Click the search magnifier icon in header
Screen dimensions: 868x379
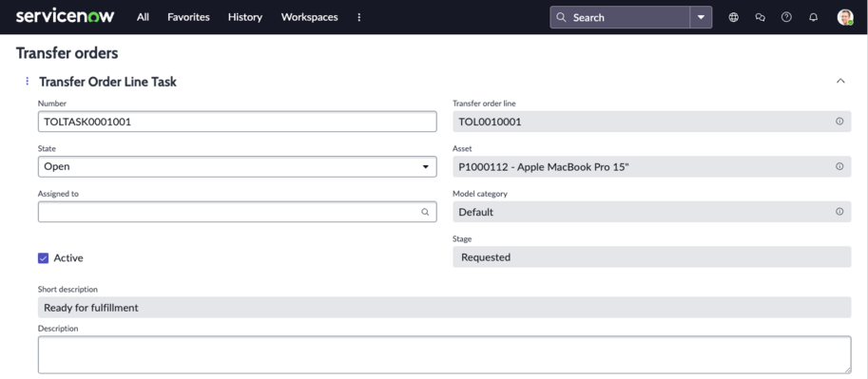[561, 17]
